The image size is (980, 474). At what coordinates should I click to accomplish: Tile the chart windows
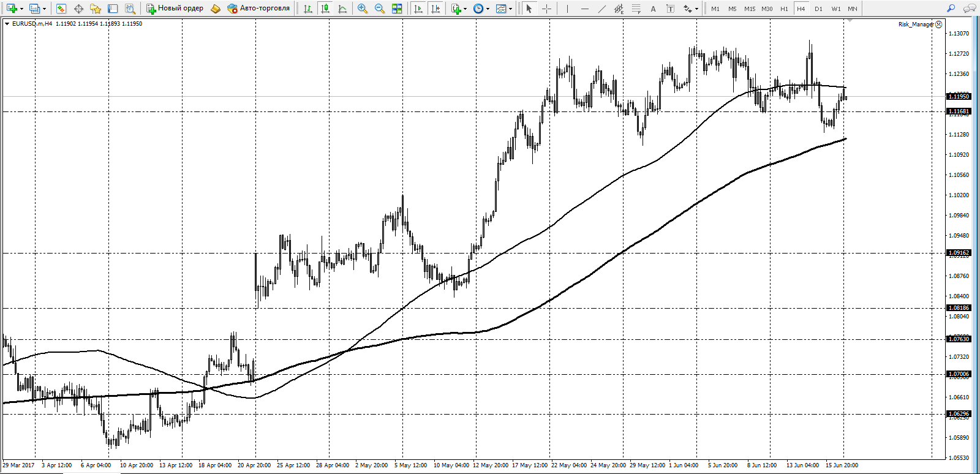coord(397,9)
